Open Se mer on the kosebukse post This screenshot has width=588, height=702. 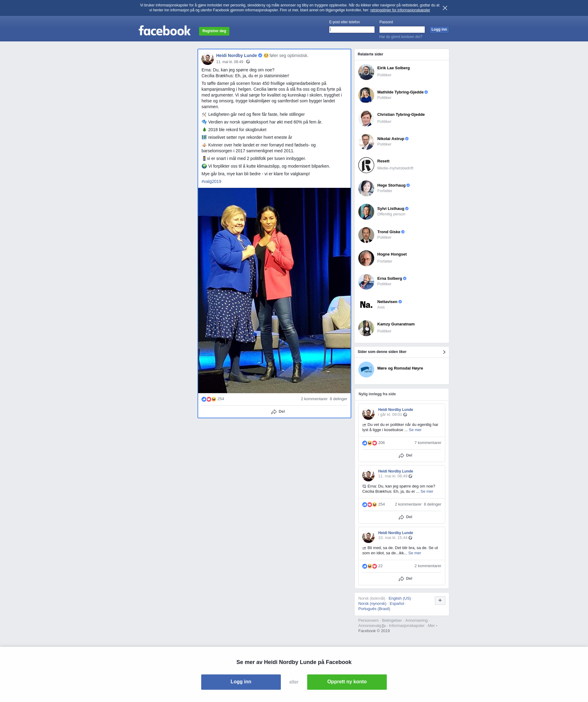[415, 430]
